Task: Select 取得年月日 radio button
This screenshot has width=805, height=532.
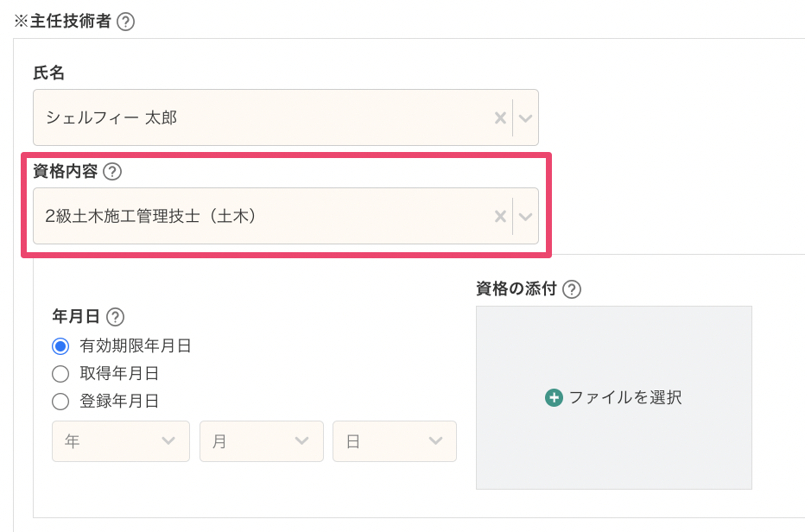Action: tap(60, 374)
